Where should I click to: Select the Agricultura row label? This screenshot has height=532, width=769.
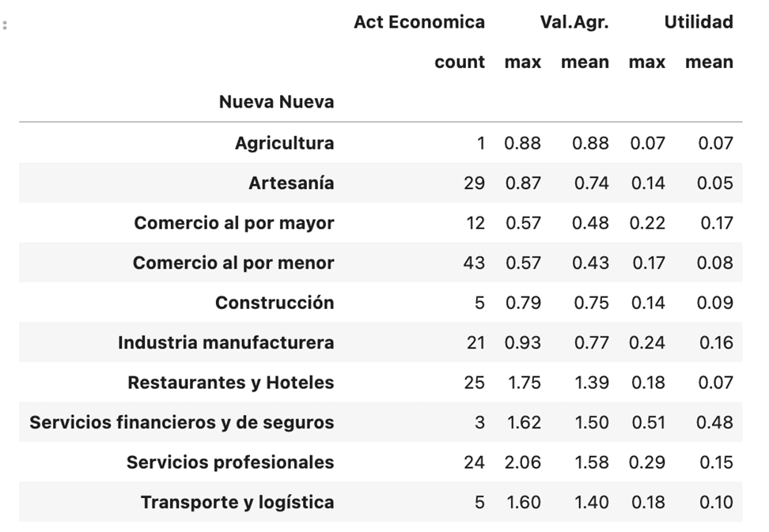[285, 143]
